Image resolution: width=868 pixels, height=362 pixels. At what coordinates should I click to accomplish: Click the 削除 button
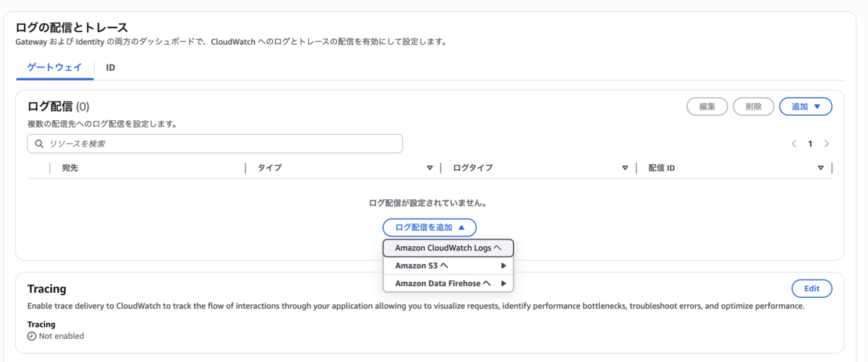[754, 106]
